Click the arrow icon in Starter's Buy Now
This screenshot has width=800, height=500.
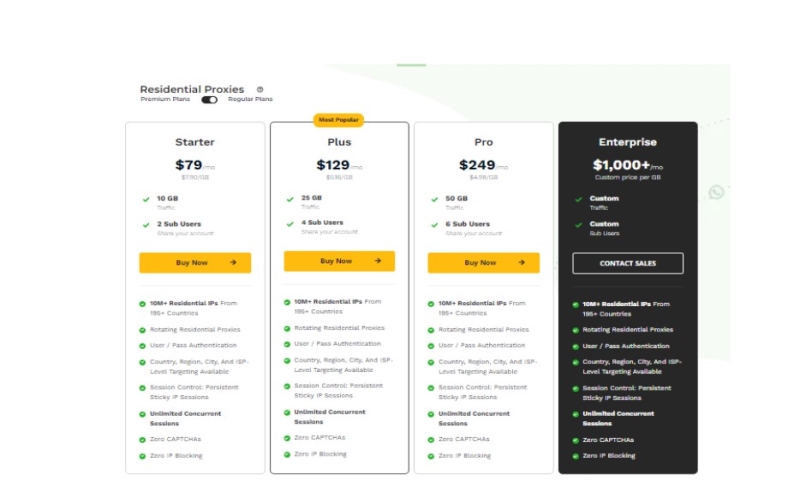coord(233,263)
